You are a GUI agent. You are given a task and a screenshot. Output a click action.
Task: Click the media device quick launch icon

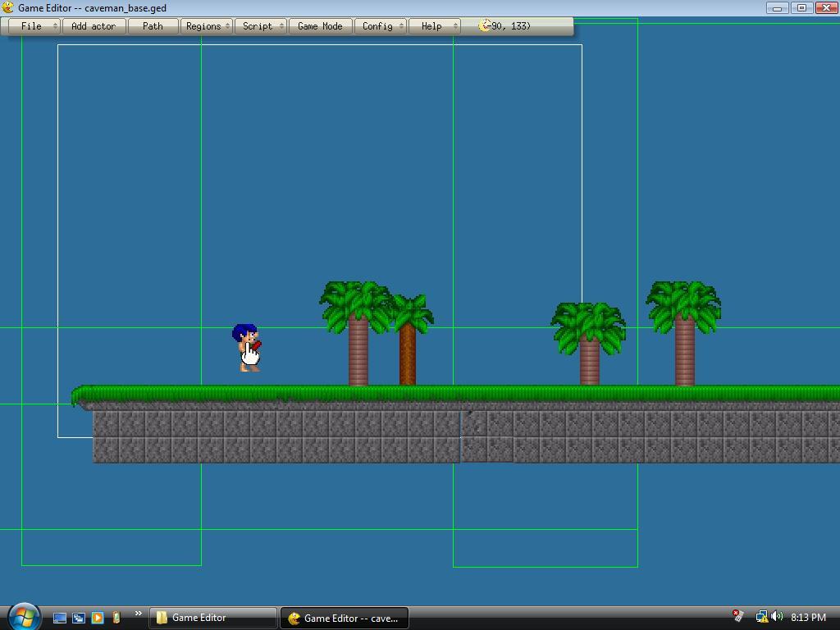(116, 618)
